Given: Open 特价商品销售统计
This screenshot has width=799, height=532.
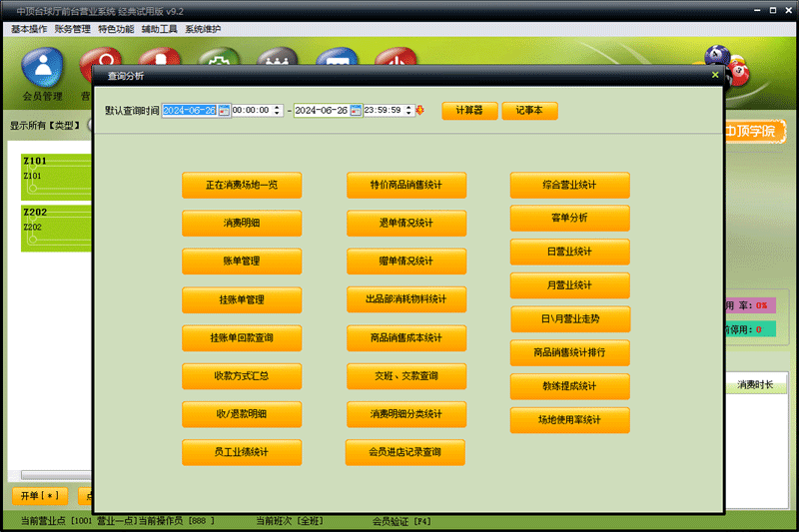Looking at the screenshot, I should [406, 185].
